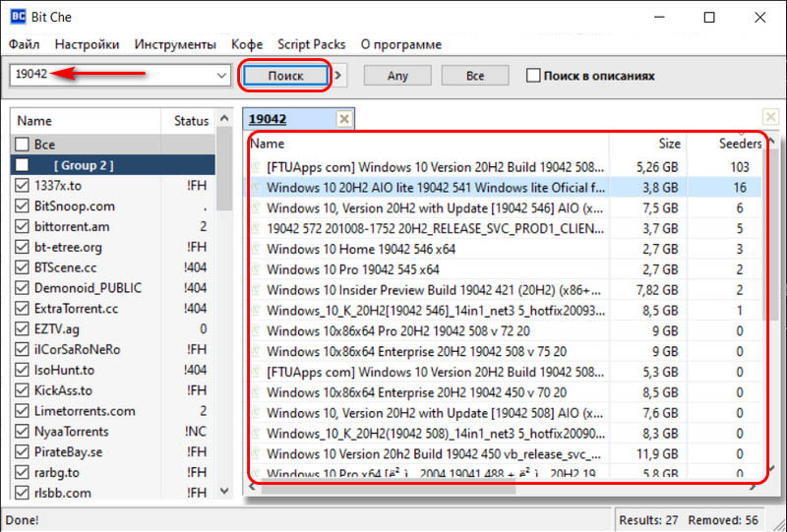Click the results vertical scrollbar thumb
787x532 pixels.
click(771, 235)
